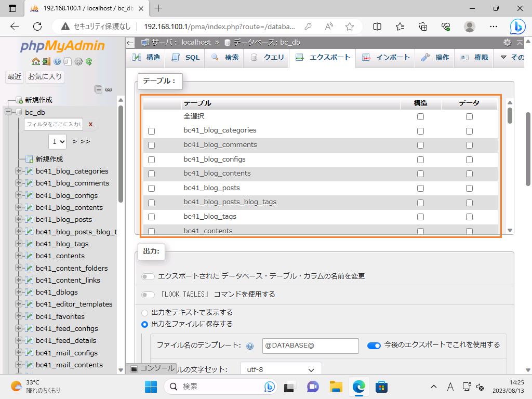532x399 pixels.
Task: Click the お気に入り button
Action: [x=45, y=77]
